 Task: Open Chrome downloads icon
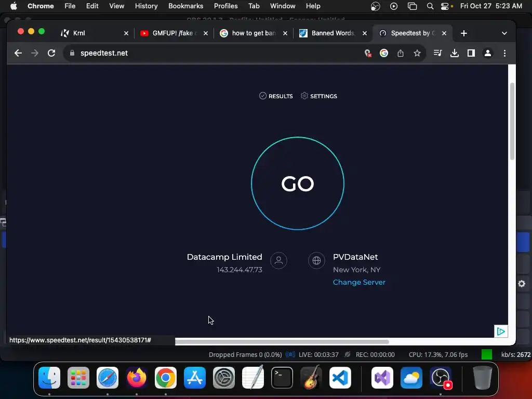tap(454, 53)
